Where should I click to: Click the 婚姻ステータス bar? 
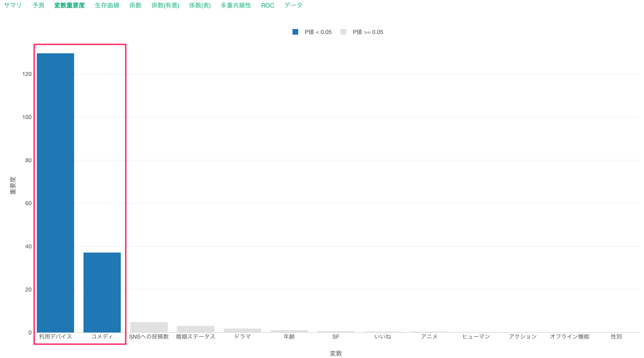click(x=196, y=329)
